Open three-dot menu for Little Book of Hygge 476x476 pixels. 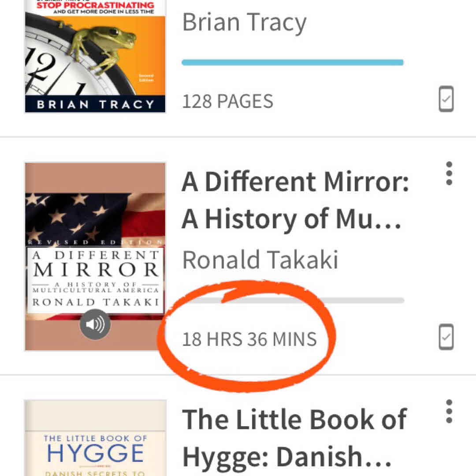click(x=449, y=411)
